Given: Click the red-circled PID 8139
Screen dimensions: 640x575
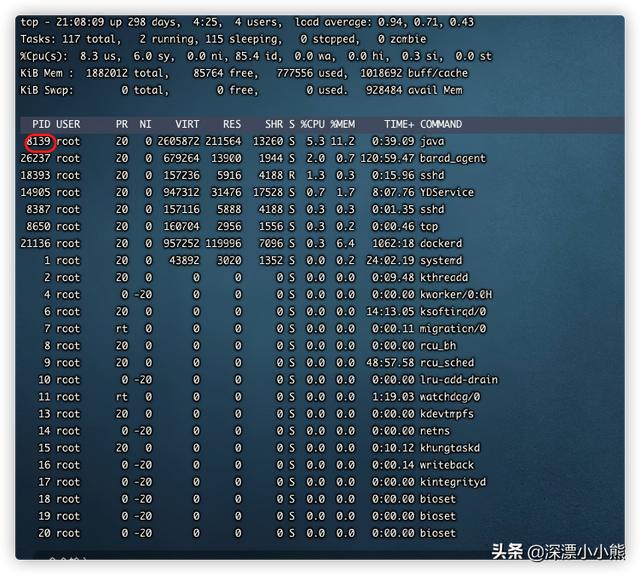Looking at the screenshot, I should coord(39,141).
